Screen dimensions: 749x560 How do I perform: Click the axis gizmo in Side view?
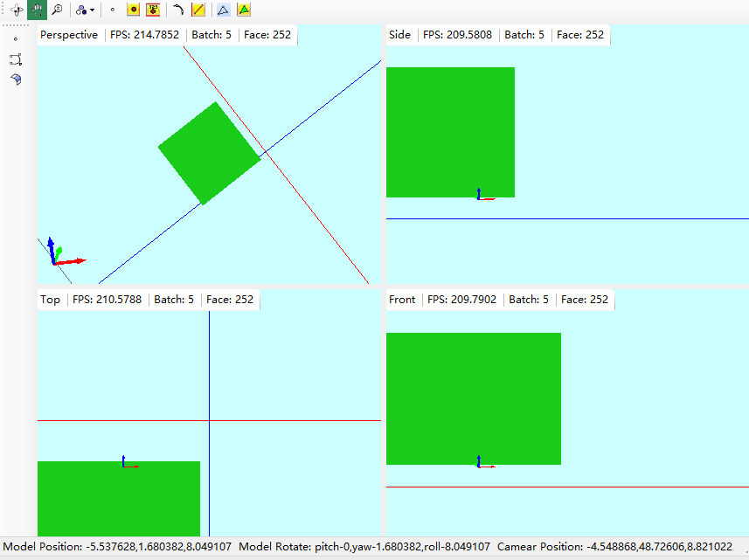click(x=485, y=194)
